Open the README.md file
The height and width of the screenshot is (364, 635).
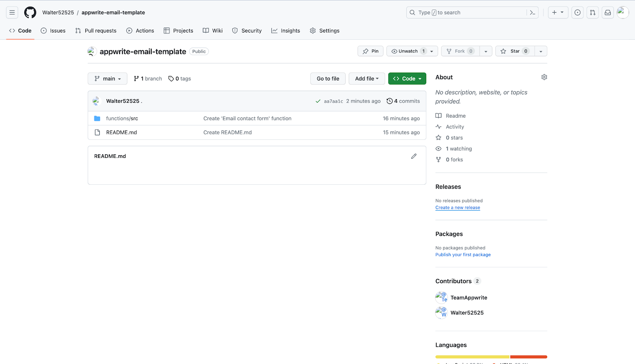pyautogui.click(x=121, y=132)
